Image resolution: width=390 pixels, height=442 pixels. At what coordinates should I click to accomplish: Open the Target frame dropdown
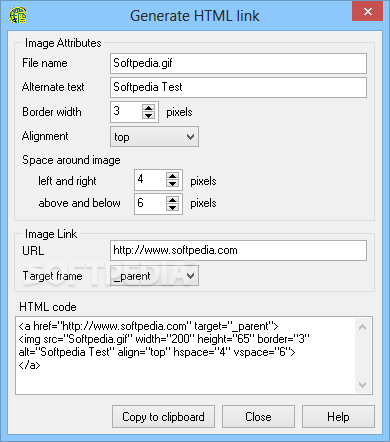pyautogui.click(x=154, y=276)
